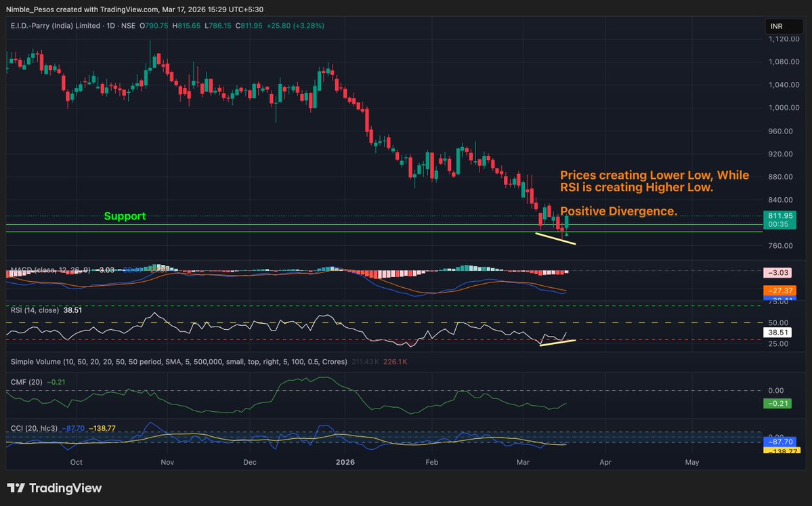Screen dimensions: 812x506
Task: Click the pink -3.03 MACD axis tag
Action: [779, 272]
